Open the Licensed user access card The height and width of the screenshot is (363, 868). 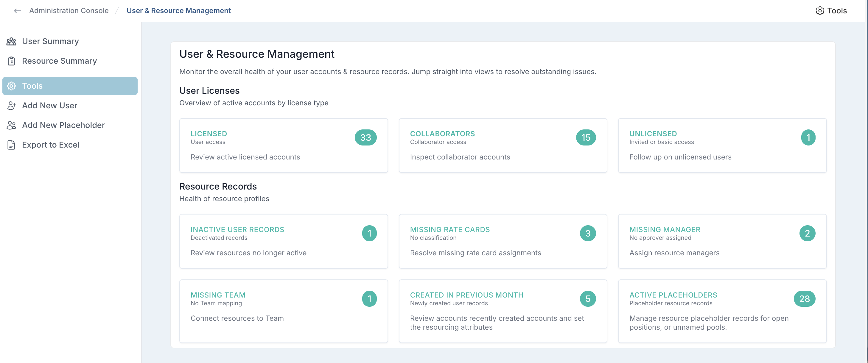[x=283, y=145]
